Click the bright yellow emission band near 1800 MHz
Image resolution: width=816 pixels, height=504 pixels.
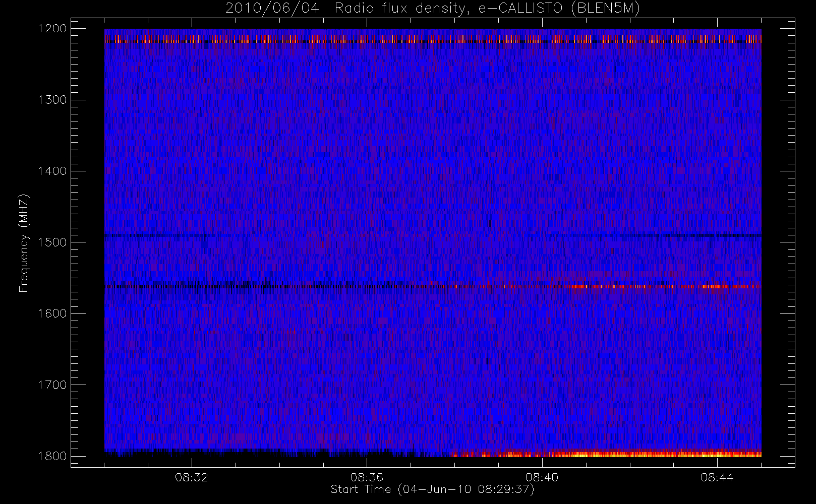tap(605, 454)
